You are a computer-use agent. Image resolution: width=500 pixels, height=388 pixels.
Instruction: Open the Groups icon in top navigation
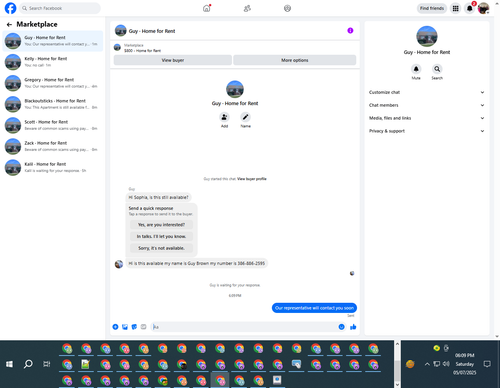point(287,8)
